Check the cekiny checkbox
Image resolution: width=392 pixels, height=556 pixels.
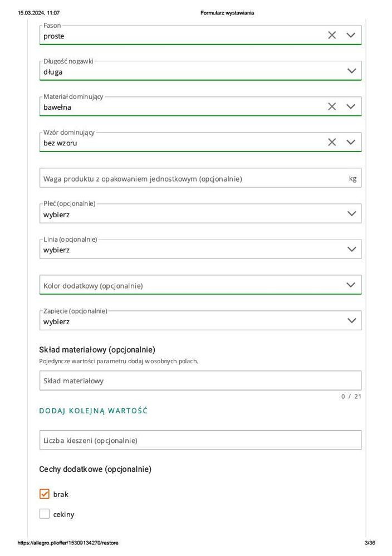(45, 514)
